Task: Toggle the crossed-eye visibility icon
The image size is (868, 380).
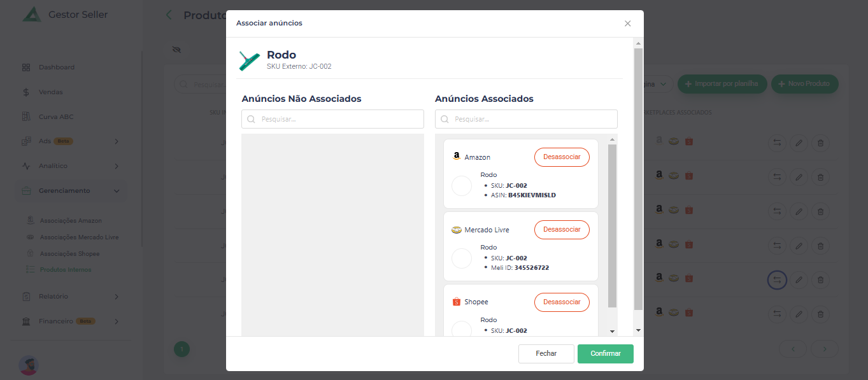Action: coord(177,50)
